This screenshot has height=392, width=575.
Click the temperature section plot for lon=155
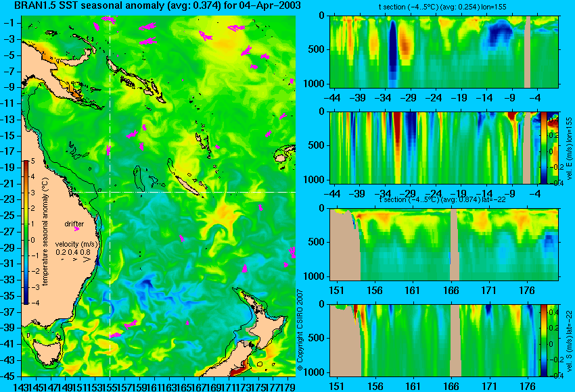(444, 51)
